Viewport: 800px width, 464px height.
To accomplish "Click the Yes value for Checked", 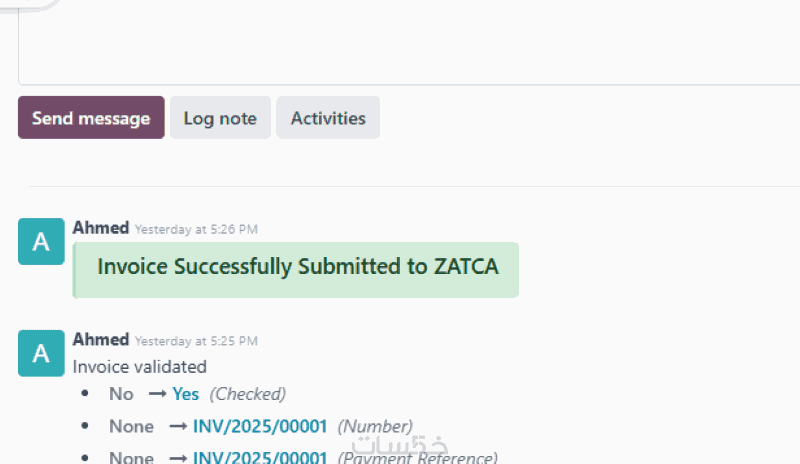I will click(186, 394).
